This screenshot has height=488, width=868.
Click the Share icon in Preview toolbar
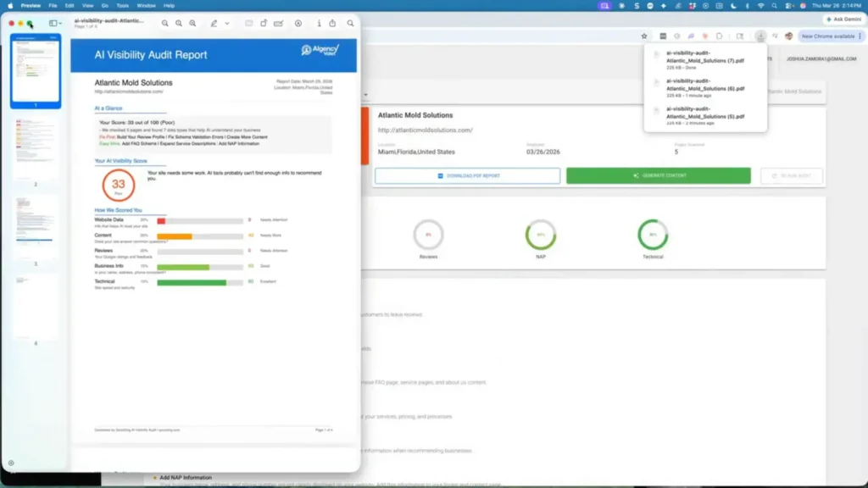tap(332, 23)
